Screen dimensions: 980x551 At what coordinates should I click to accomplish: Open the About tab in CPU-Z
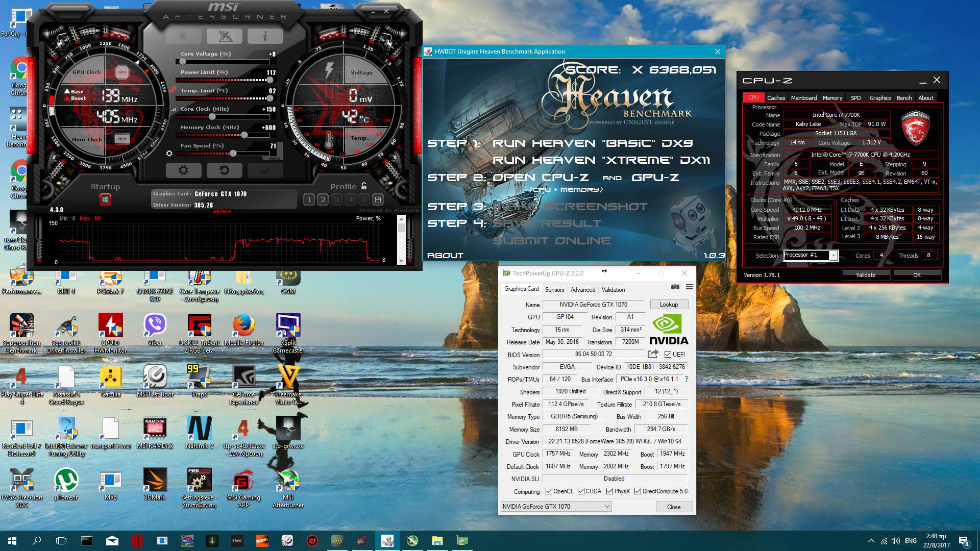click(926, 98)
